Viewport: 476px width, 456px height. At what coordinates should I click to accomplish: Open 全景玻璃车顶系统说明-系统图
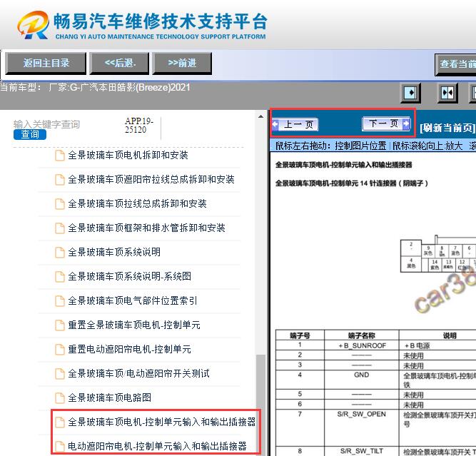pyautogui.click(x=129, y=277)
